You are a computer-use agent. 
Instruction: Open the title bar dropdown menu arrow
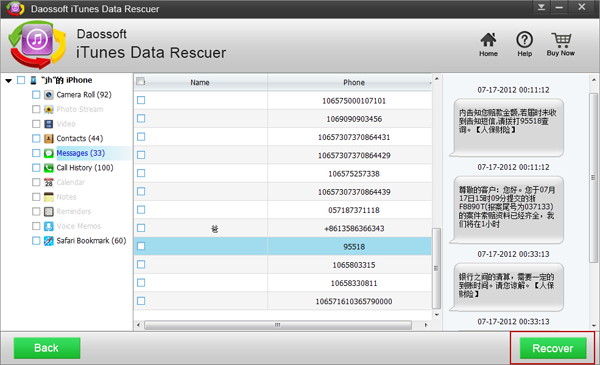pyautogui.click(x=541, y=7)
